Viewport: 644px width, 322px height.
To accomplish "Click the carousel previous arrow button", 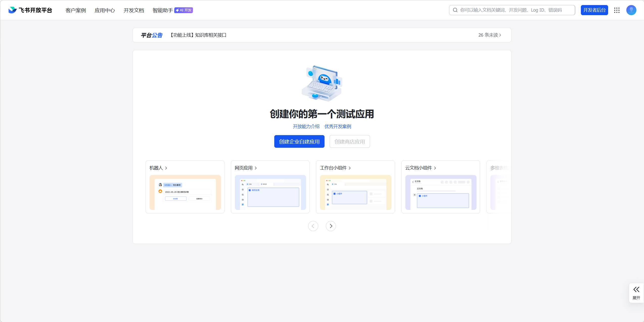I will point(313,226).
